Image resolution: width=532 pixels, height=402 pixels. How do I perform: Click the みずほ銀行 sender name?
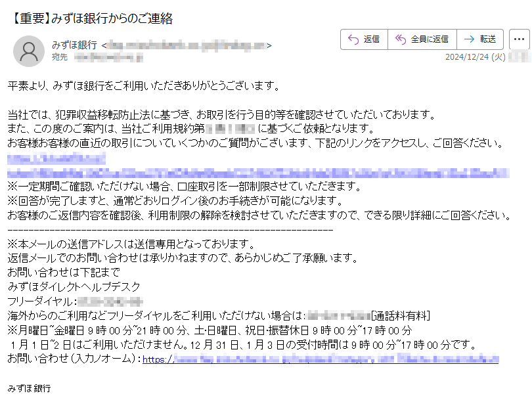tap(74, 45)
